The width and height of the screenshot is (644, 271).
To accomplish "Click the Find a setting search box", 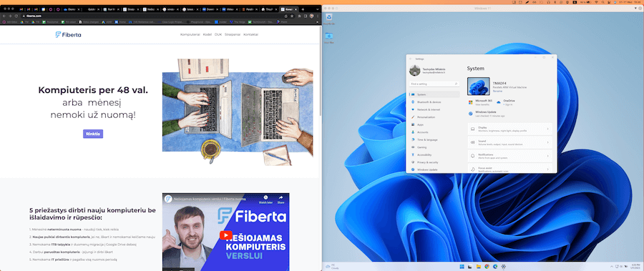I will [x=434, y=84].
